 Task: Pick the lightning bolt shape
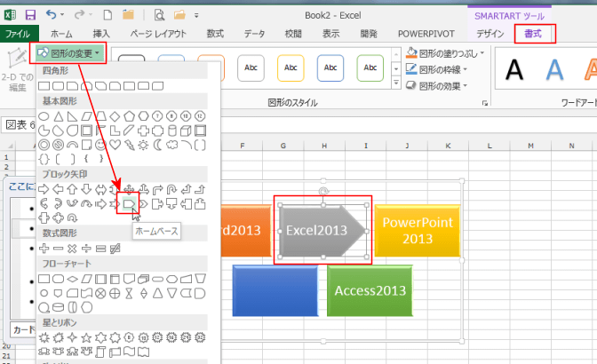tap(129, 145)
